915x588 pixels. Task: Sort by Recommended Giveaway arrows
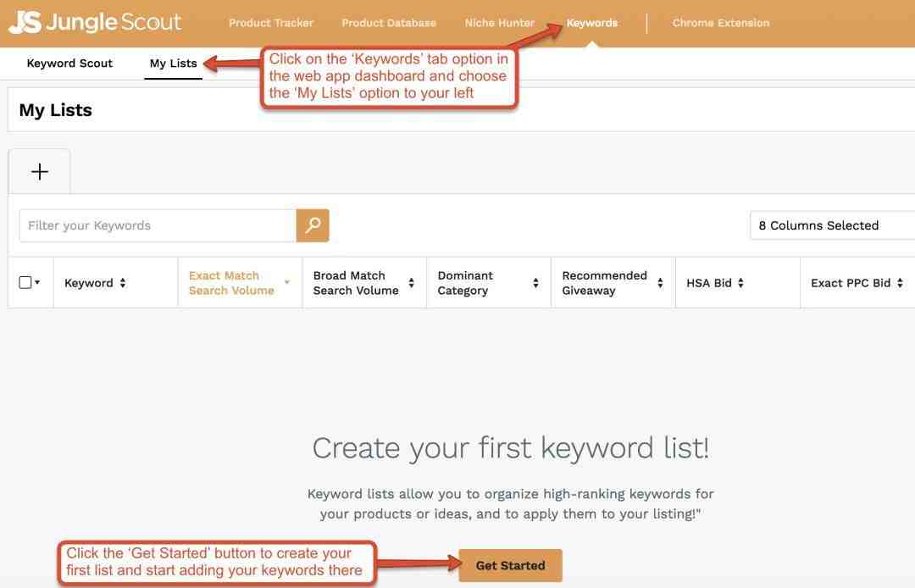(660, 283)
